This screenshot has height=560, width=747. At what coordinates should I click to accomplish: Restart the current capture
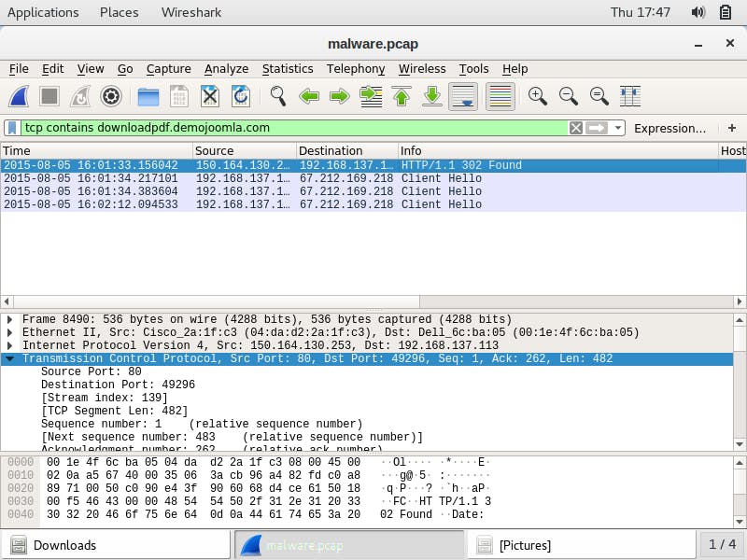pos(80,97)
